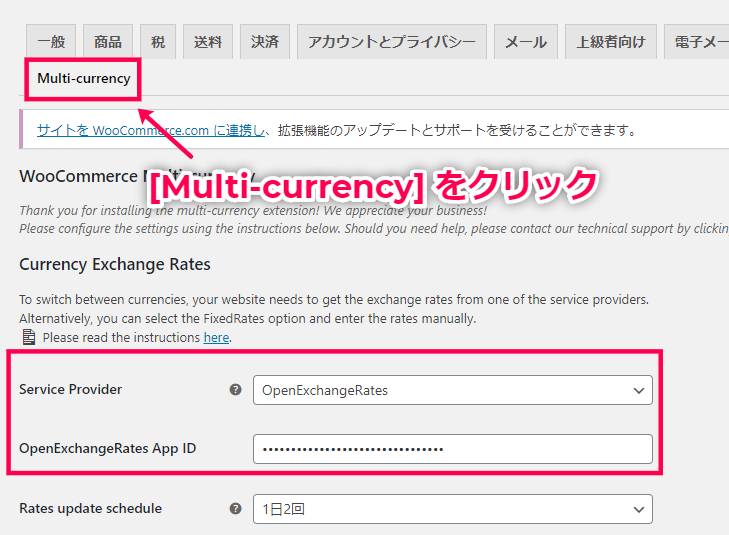Go to the 決済 tab
Viewport: 729px width, 535px height.
265,42
